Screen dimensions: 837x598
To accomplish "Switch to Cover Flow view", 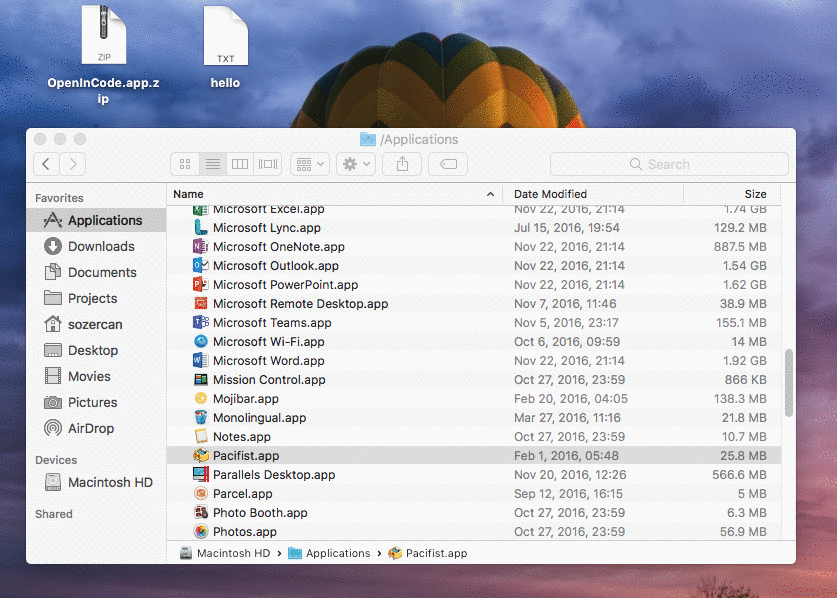I will click(267, 164).
